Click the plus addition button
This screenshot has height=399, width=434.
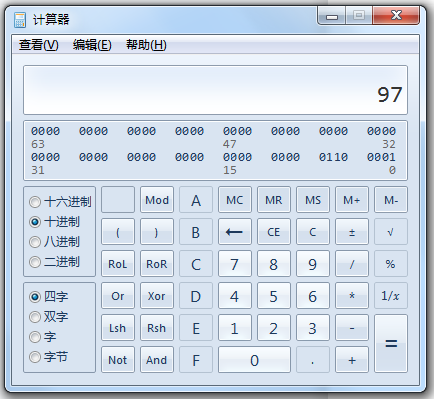click(x=352, y=360)
